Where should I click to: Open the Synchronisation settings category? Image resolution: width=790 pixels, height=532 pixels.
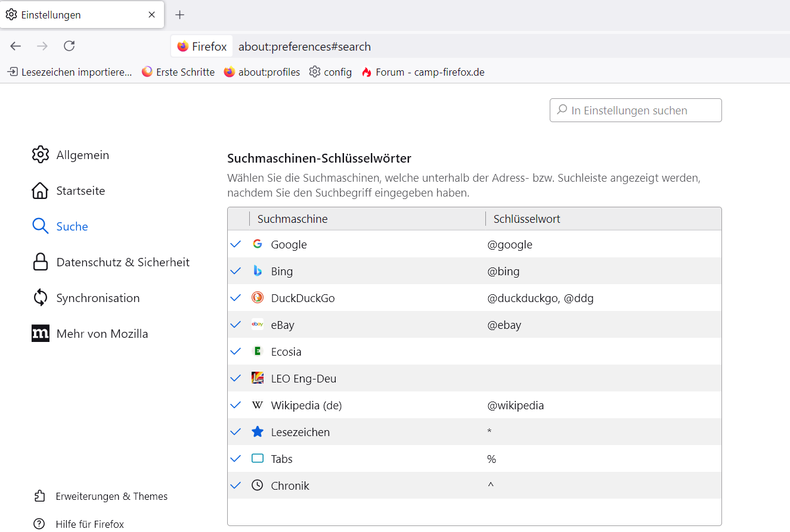[97, 298]
